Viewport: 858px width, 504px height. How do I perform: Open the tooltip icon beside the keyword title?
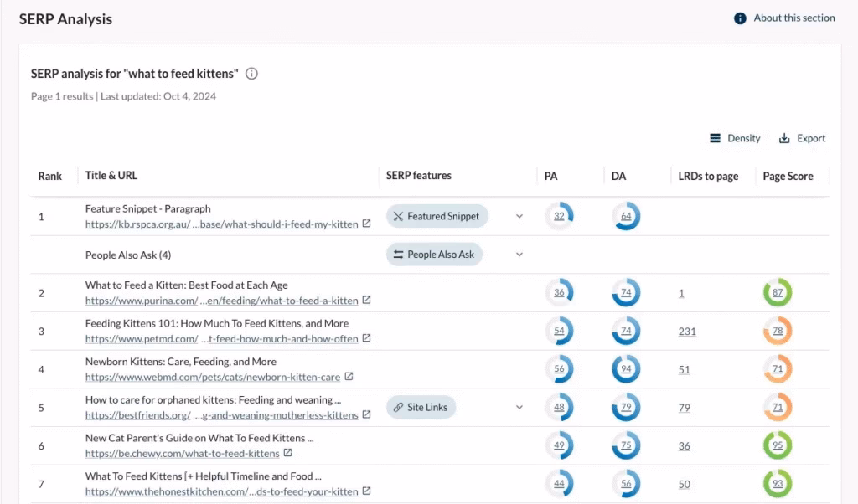pyautogui.click(x=251, y=74)
